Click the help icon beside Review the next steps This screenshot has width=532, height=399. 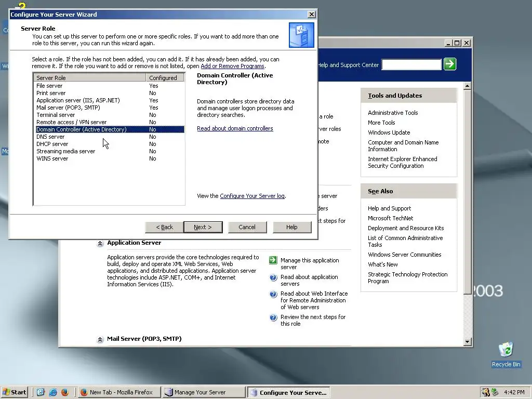273,317
